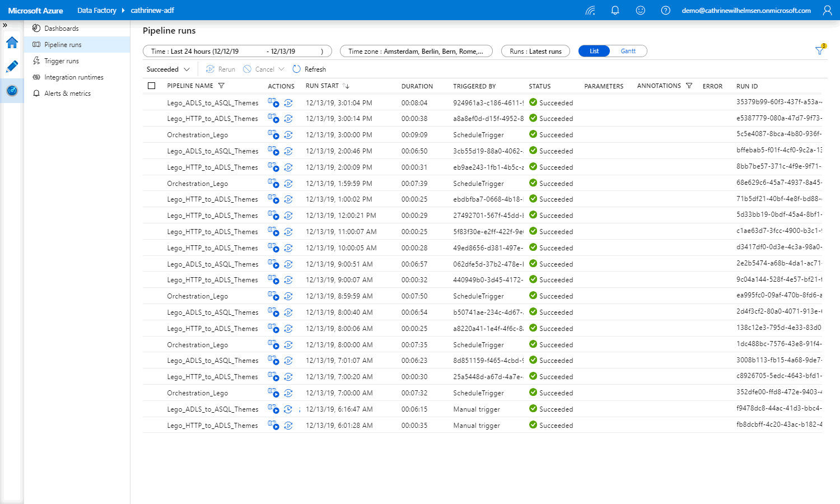Open the Time range filter dropdown
840x504 pixels.
click(x=237, y=51)
